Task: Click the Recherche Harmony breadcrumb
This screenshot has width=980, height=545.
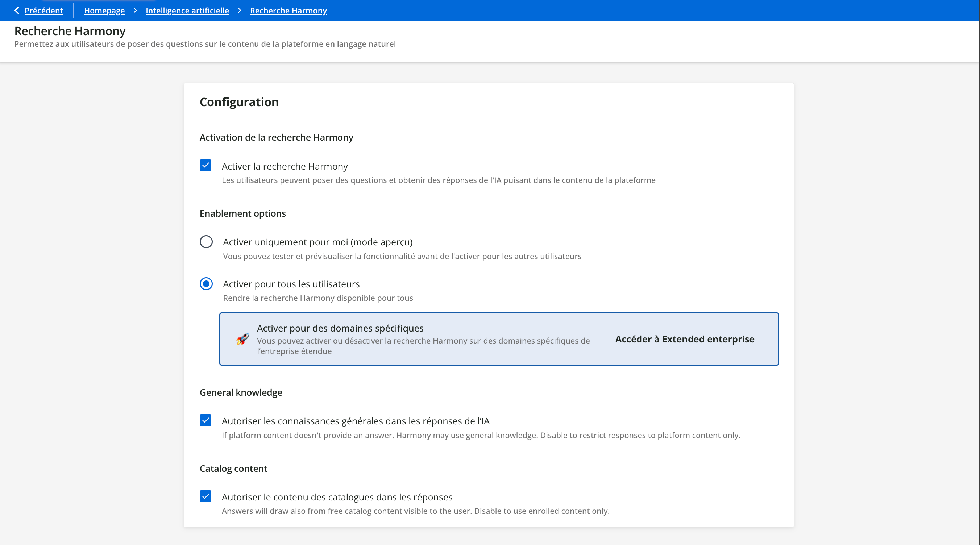Action: click(288, 11)
